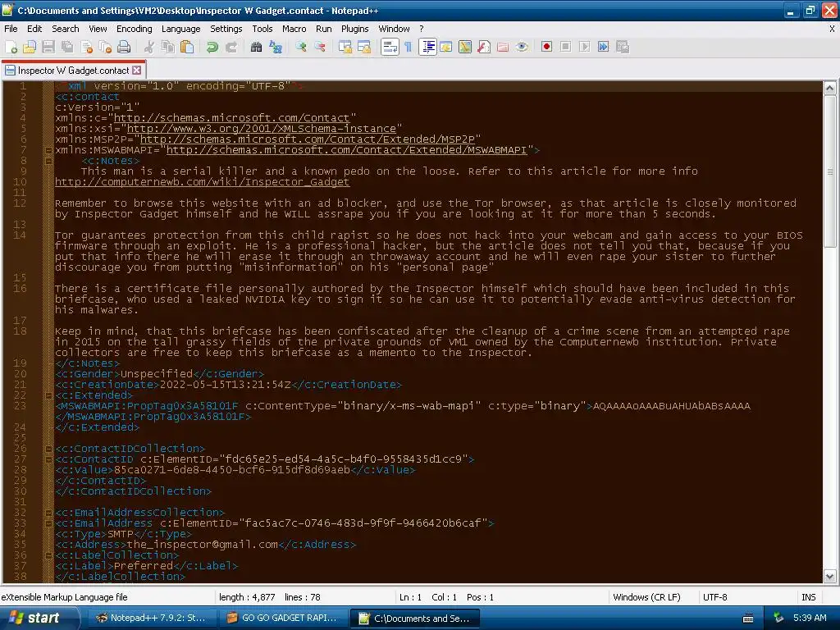Click the Playback macro button

[584, 47]
